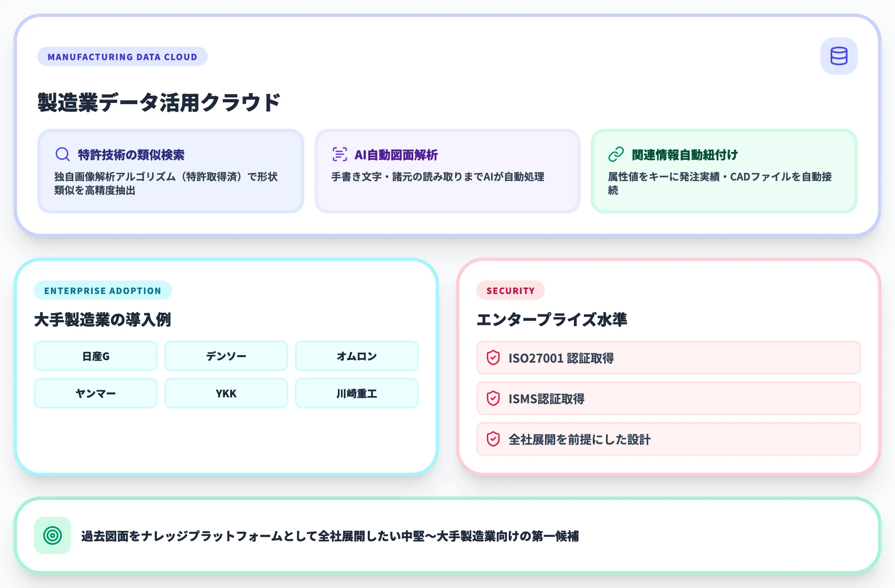Click the green link icon next to 関連情報自動紐付け
895x588 pixels.
[x=617, y=155]
